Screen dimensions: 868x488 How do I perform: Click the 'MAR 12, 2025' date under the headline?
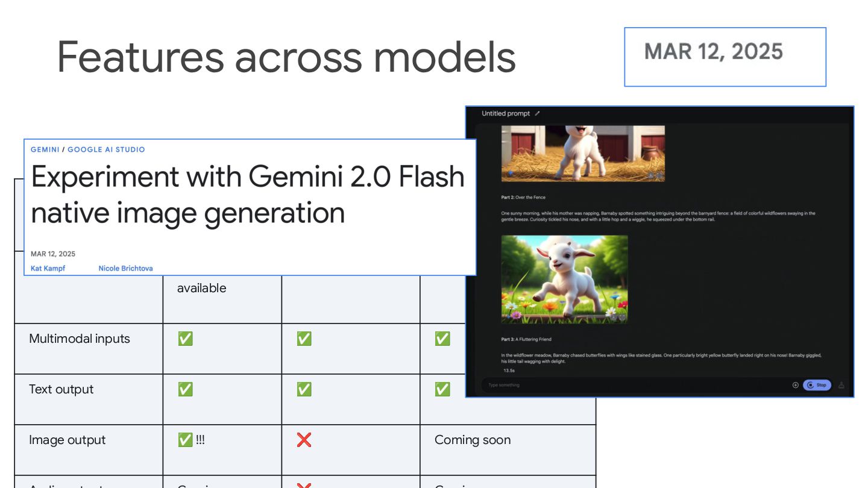(53, 254)
